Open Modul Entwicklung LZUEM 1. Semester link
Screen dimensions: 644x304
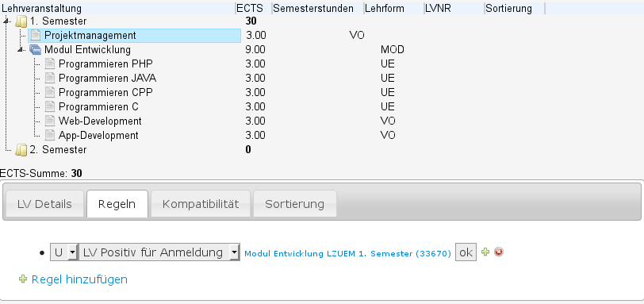348,253
